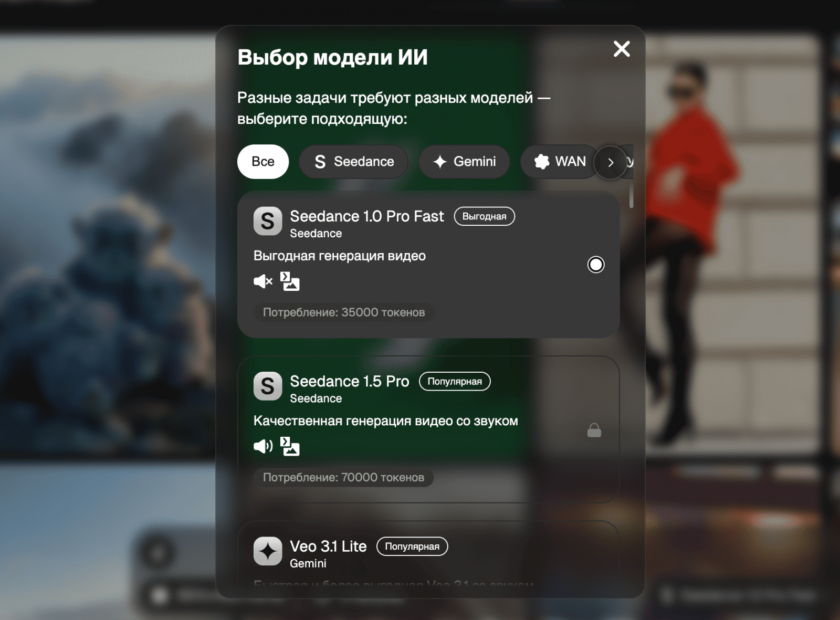The width and height of the screenshot is (840, 620).
Task: Click muted sound icon on Seedance 1.0 Pro Fast
Action: (x=263, y=281)
